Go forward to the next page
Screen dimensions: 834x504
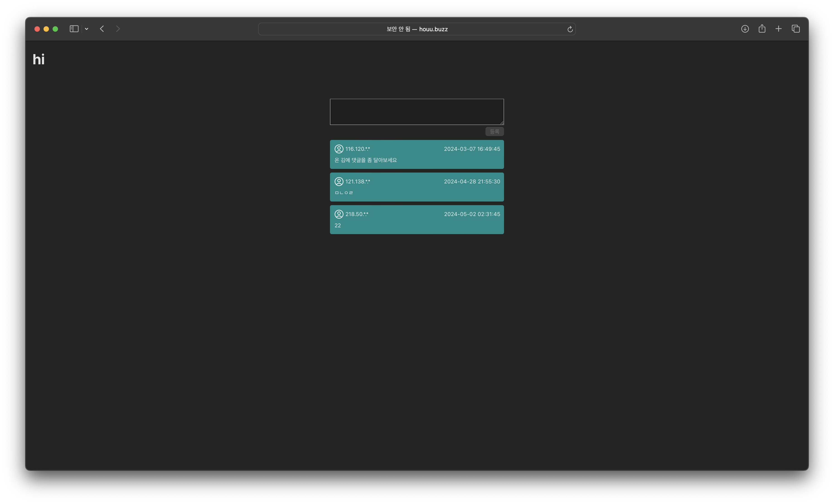(118, 29)
